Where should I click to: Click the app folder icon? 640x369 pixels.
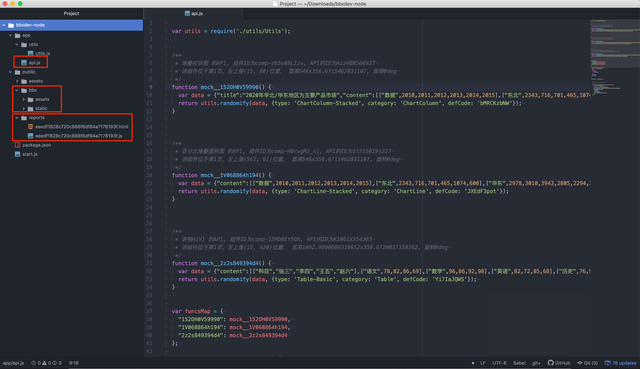[x=18, y=36]
